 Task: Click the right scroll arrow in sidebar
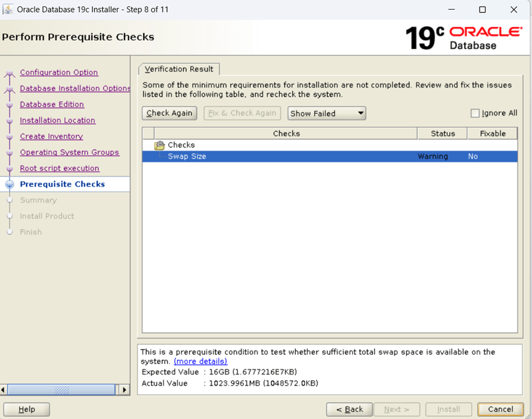(125, 390)
